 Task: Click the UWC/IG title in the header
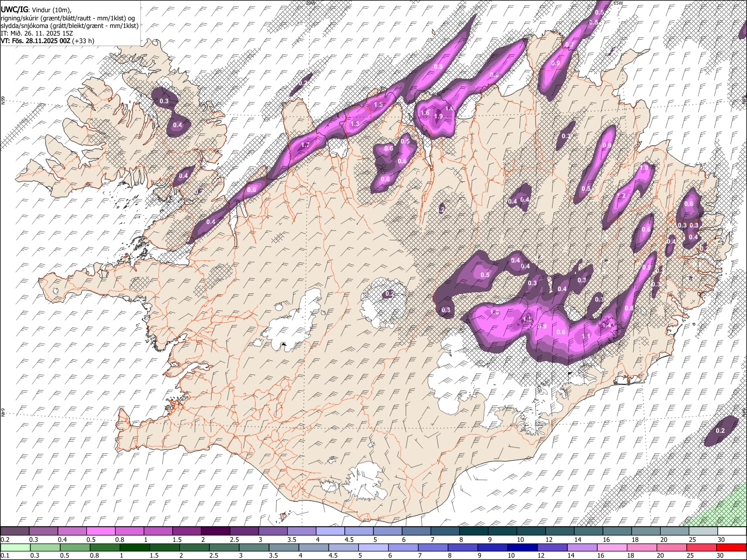[x=14, y=10]
